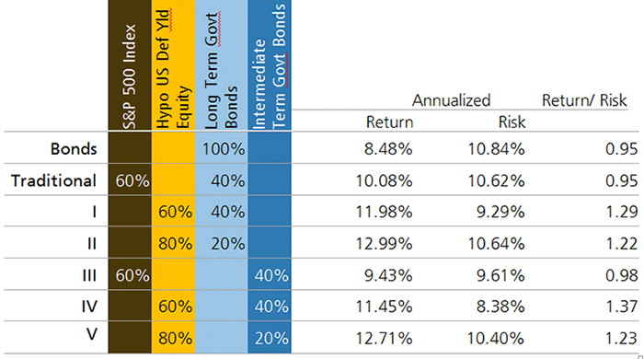Screen dimensions: 644x359
Task: Select the 10.62% risk value
Action: [496, 180]
